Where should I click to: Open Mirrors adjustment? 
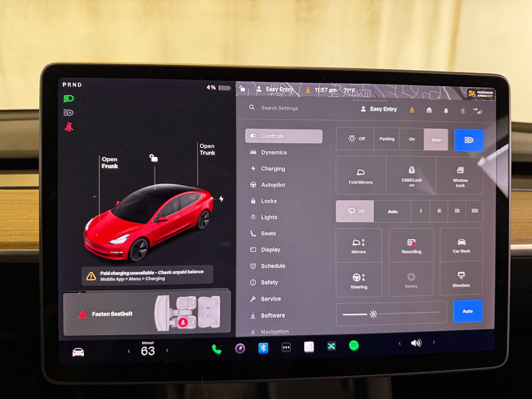359,246
